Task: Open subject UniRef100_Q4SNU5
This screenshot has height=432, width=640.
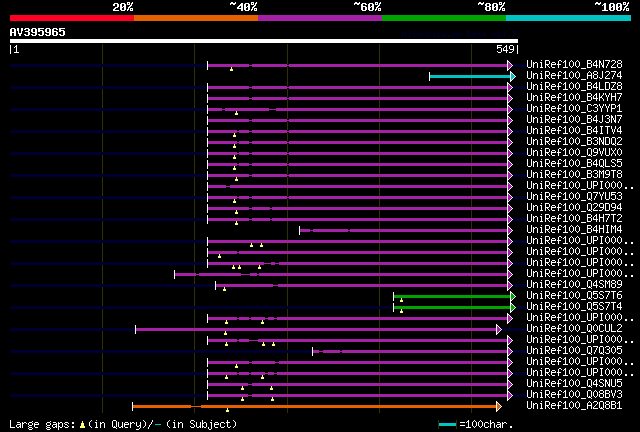Action: pyautogui.click(x=574, y=384)
